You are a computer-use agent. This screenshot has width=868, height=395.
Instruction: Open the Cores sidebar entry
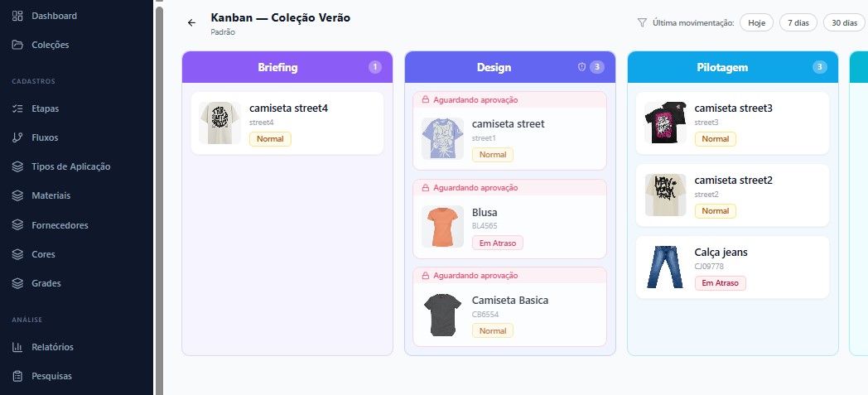coord(43,254)
